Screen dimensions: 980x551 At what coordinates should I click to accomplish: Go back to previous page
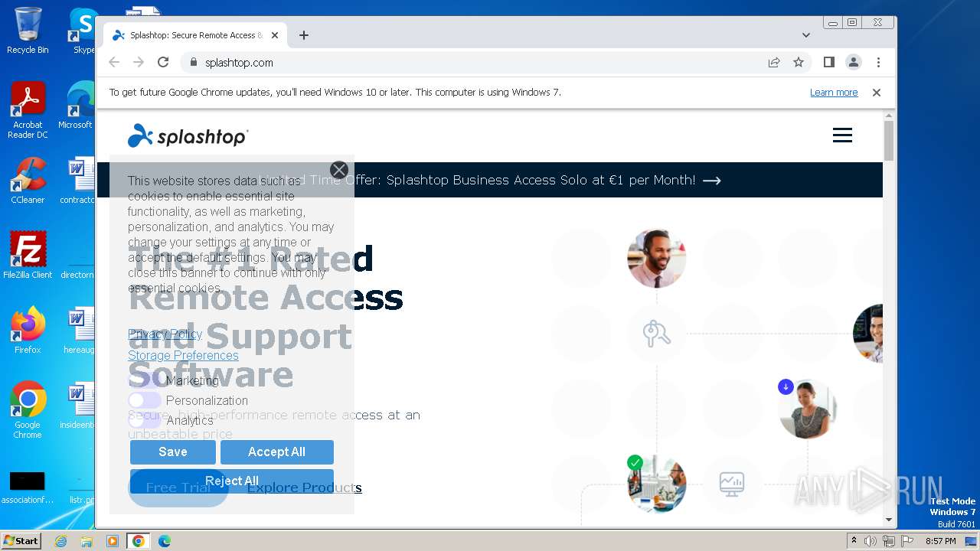[114, 62]
